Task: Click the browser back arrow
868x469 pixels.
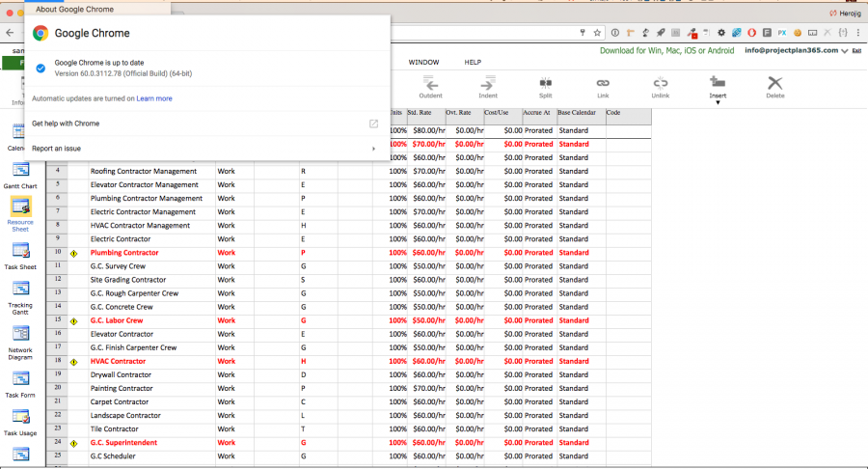Action: [x=10, y=33]
